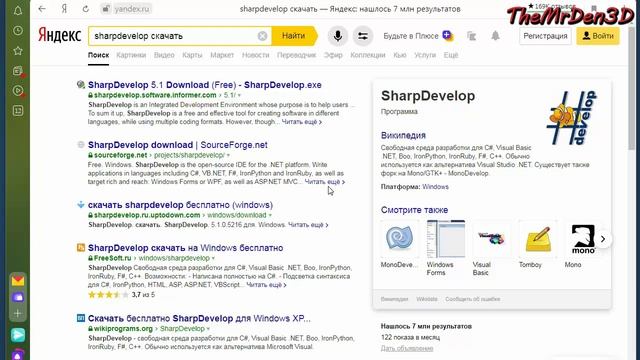This screenshot has width=640, height=360.
Task: Show next related items with arrow
Action: coord(603,239)
